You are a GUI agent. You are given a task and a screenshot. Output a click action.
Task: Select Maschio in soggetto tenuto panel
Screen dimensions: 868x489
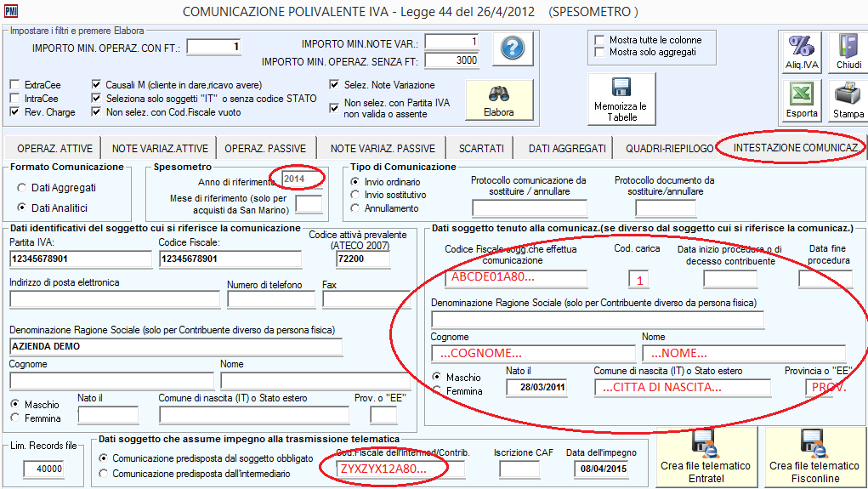[437, 377]
